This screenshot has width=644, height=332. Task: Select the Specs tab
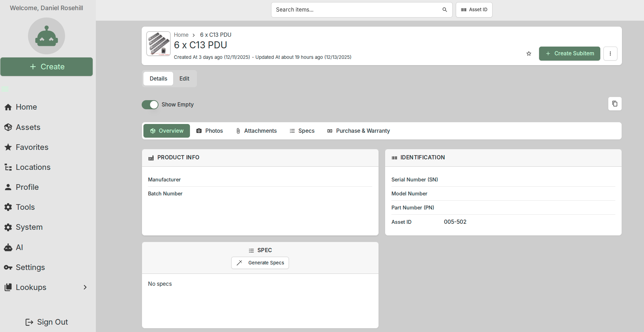pos(302,131)
